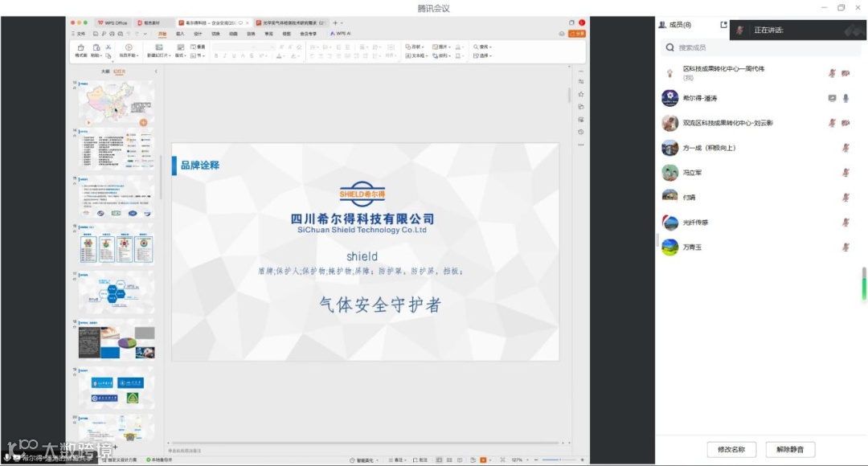Pop out the members panel

click(723, 25)
